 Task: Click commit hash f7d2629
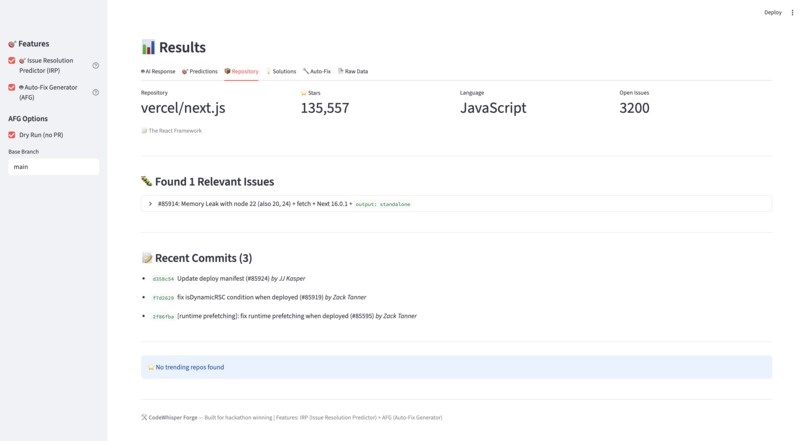(163, 298)
